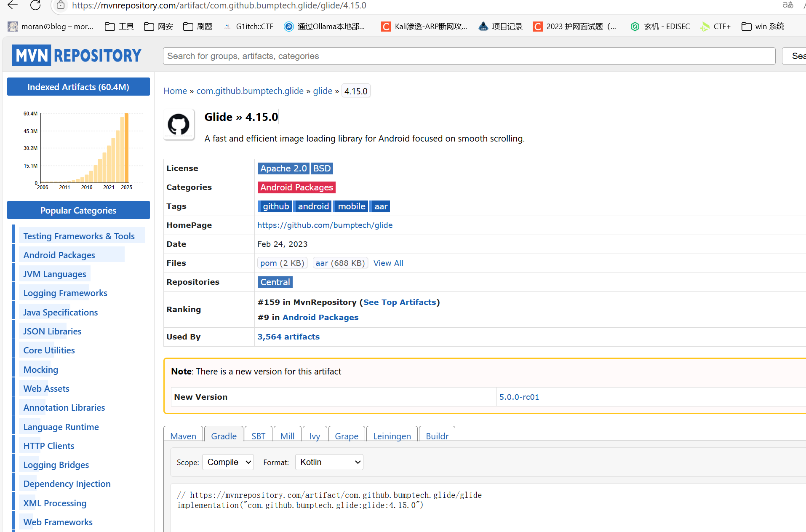Screen dimensions: 806x532
Task: Click the Apache 2.0 license badge
Action: (283, 168)
